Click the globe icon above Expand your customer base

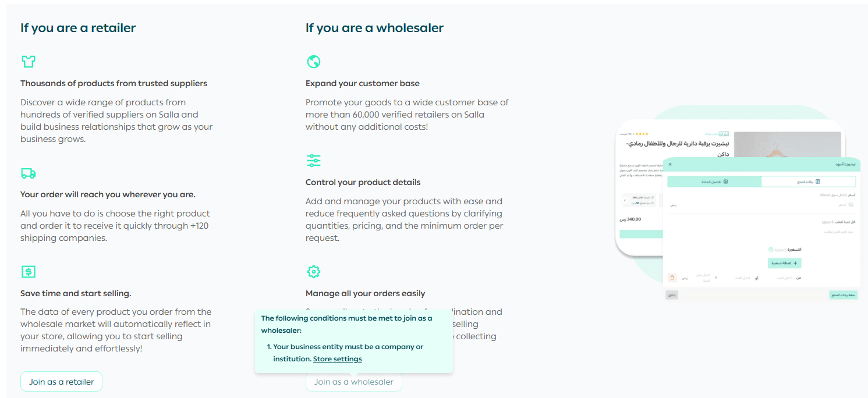point(313,61)
